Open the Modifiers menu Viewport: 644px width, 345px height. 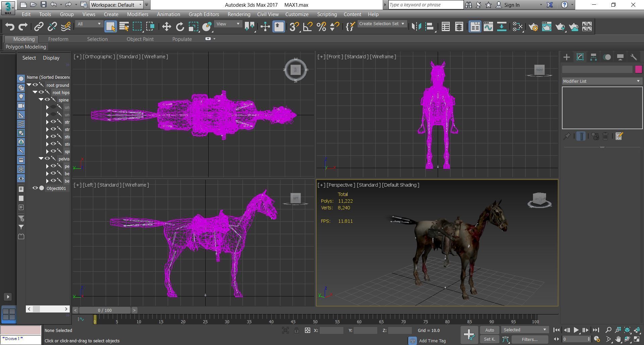click(138, 14)
